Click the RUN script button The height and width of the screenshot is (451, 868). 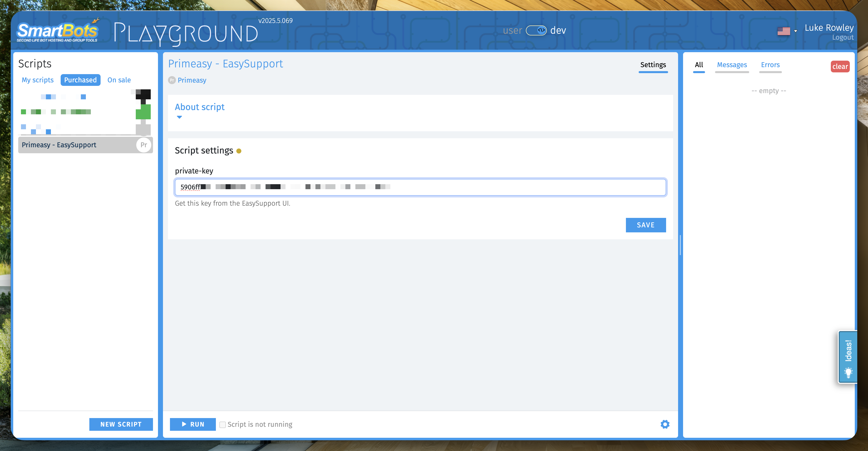(x=193, y=424)
